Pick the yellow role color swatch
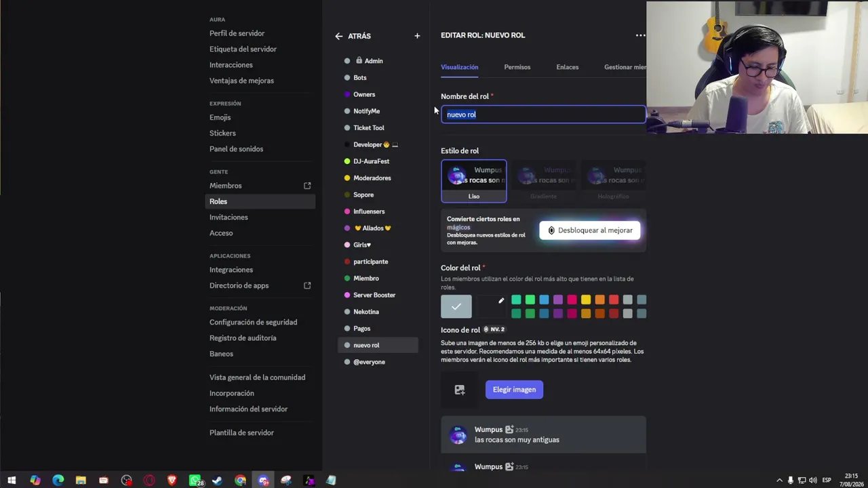This screenshot has height=488, width=868. [x=586, y=300]
